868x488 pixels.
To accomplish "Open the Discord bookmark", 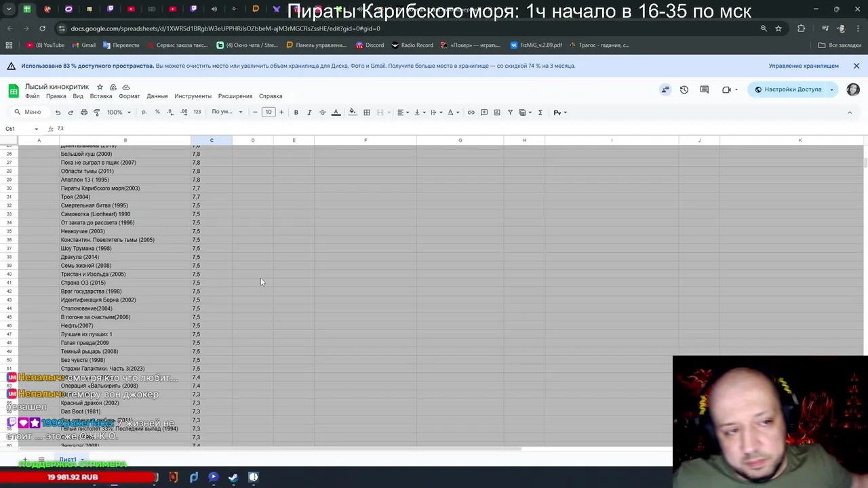I will [x=370, y=45].
